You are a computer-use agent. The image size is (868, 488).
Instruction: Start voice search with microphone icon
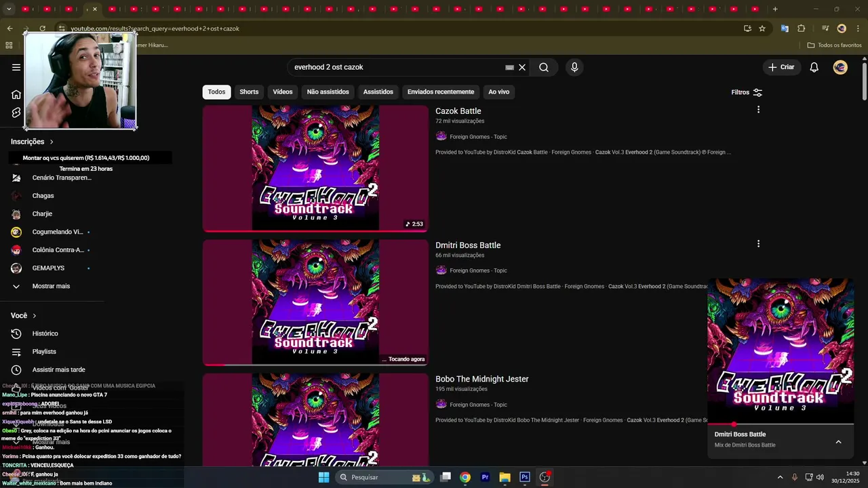[574, 67]
